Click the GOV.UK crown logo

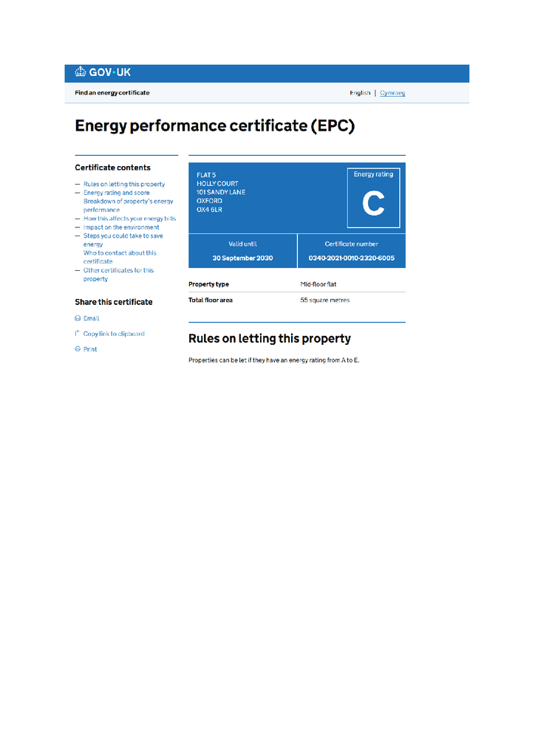coord(80,72)
